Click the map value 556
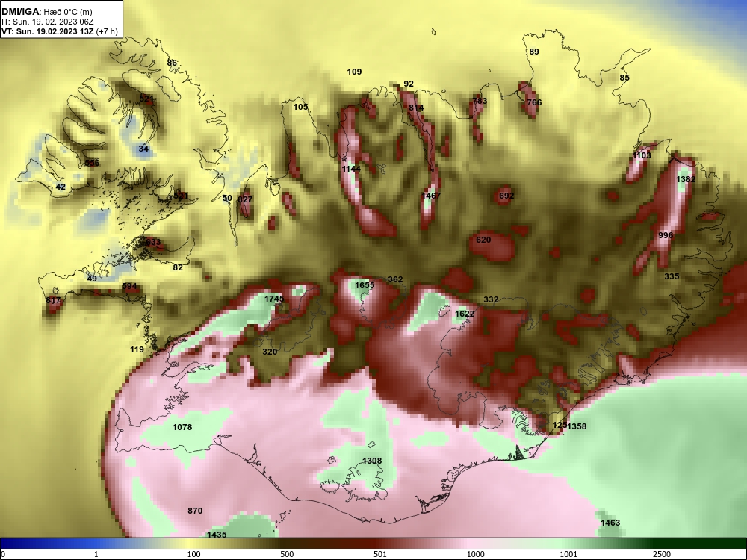The height and width of the screenshot is (560, 747). coord(92,163)
